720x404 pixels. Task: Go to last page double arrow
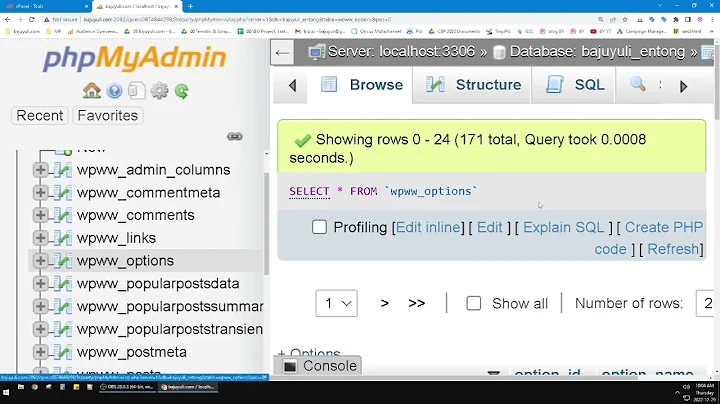[416, 303]
